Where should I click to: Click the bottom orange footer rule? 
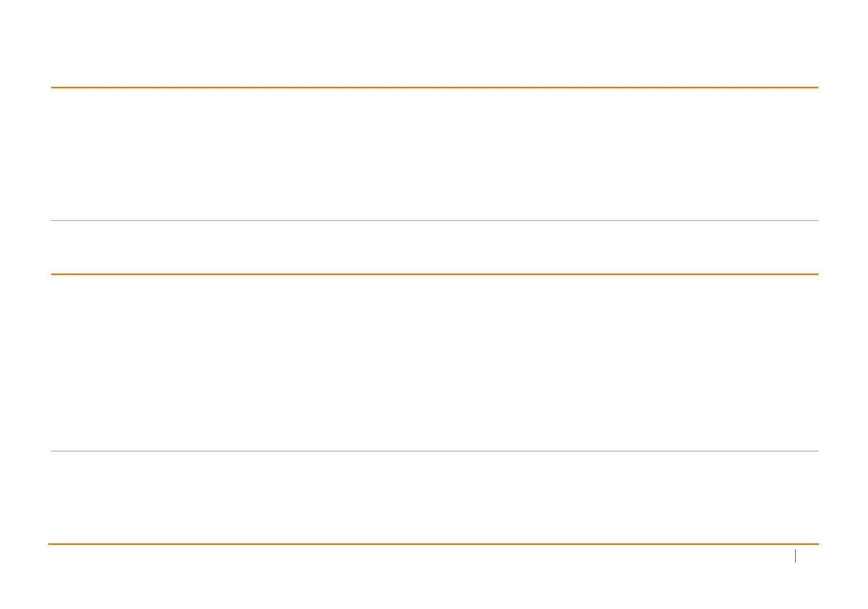(434, 544)
